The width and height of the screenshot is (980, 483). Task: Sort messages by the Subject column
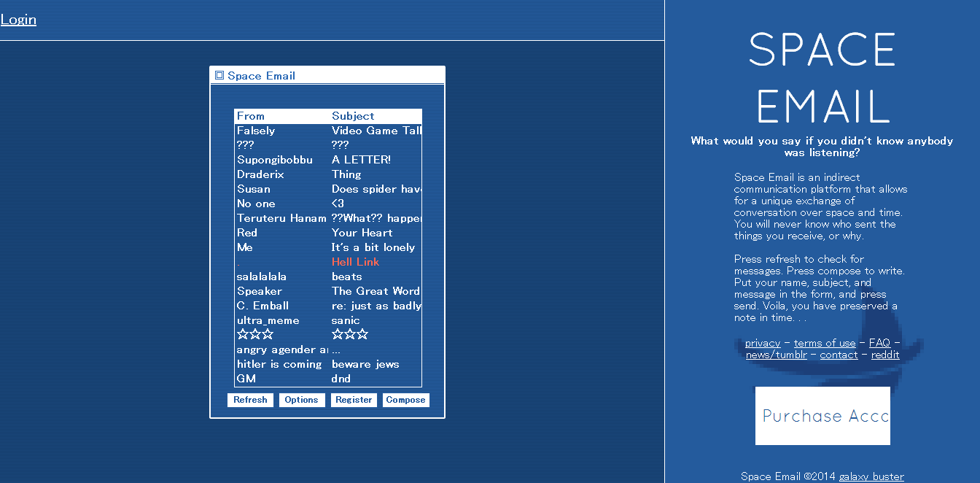tap(353, 115)
